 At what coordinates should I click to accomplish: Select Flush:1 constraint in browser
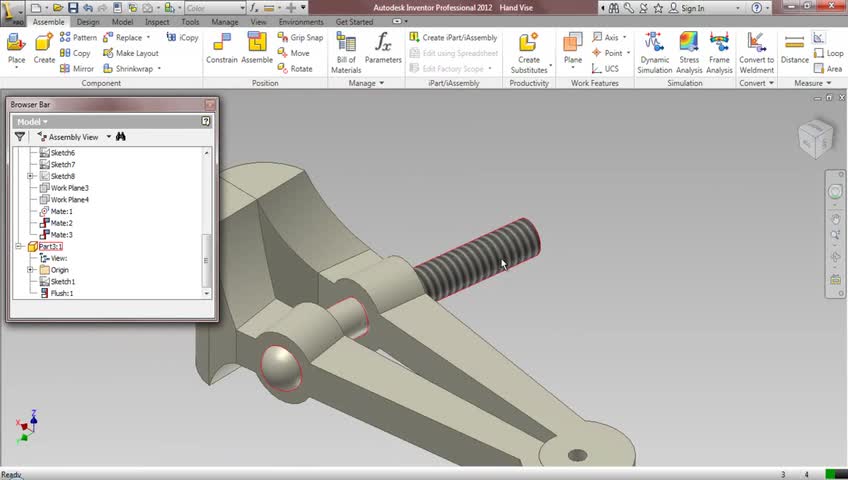62,294
